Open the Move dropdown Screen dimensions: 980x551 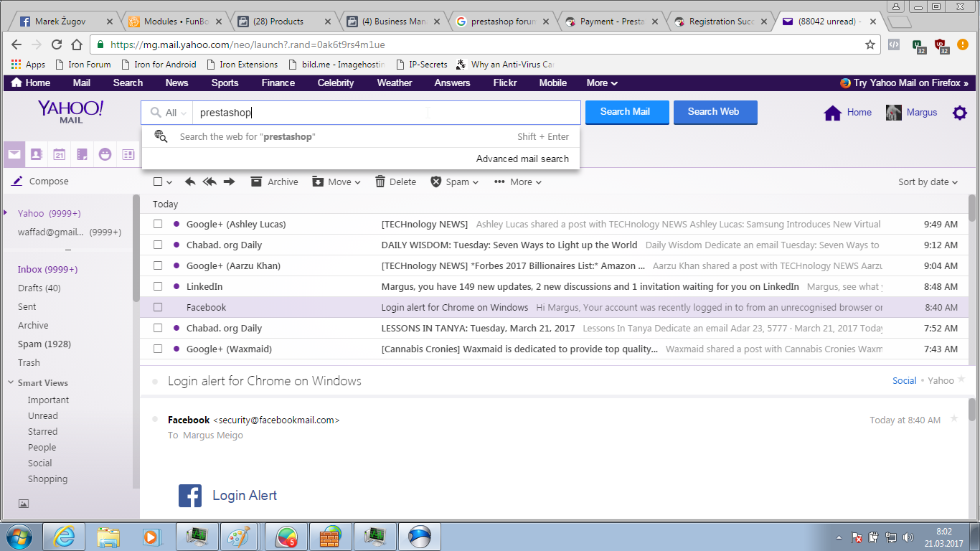coord(336,182)
